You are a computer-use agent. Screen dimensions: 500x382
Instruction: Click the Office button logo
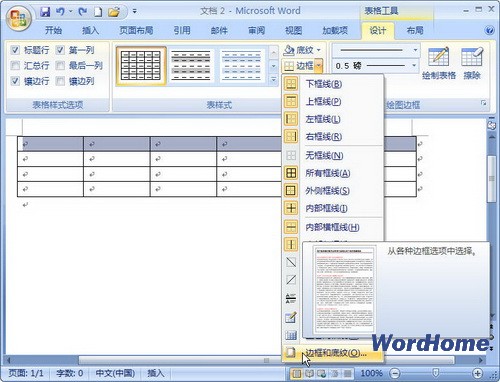point(18,18)
